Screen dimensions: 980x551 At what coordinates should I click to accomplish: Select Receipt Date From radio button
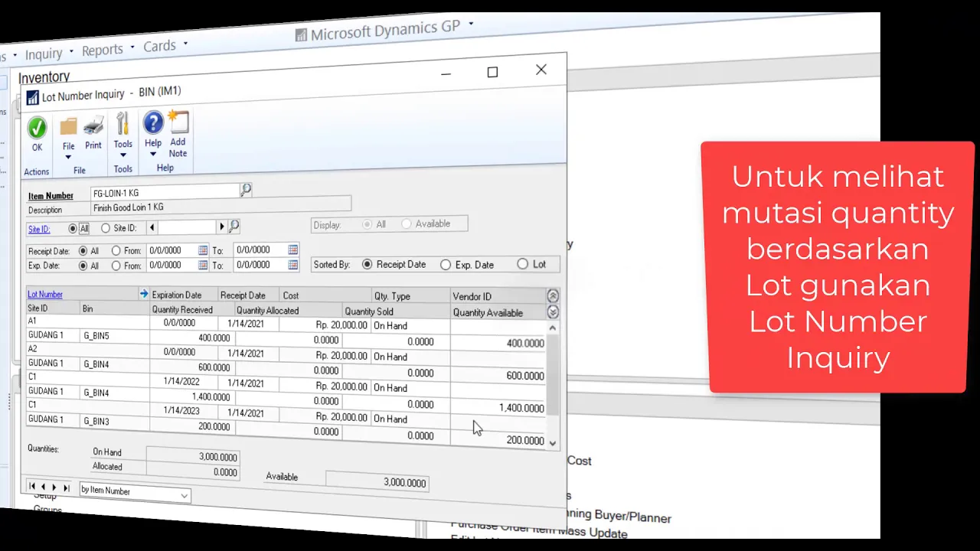coord(116,250)
